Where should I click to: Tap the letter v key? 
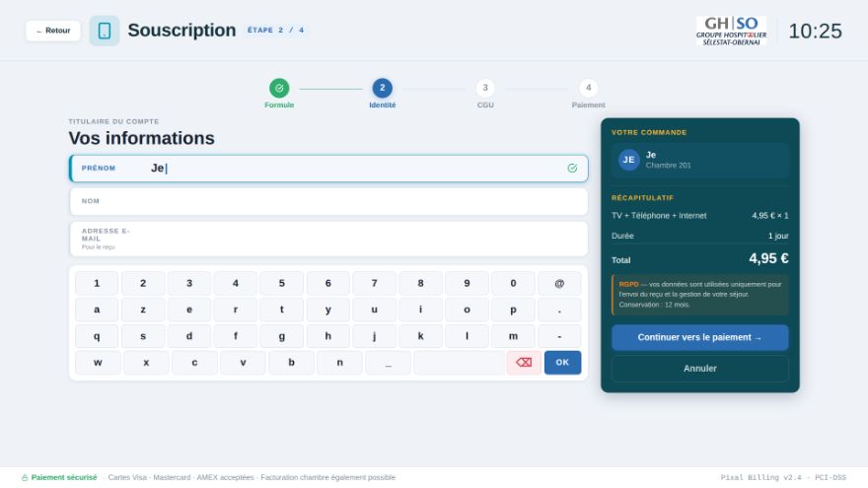click(243, 363)
